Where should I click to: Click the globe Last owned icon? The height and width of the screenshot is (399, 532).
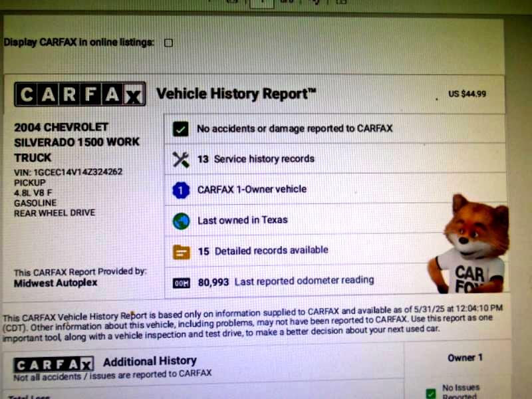pos(181,221)
